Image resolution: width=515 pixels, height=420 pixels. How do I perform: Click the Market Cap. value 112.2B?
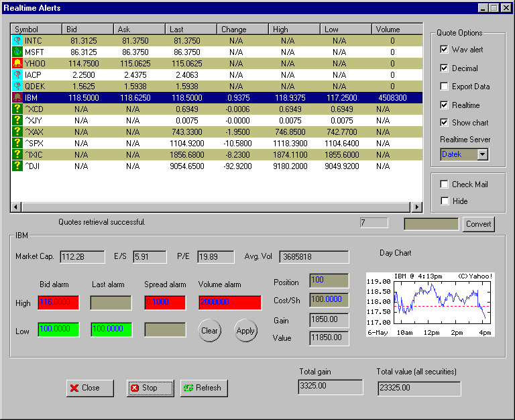(x=82, y=257)
